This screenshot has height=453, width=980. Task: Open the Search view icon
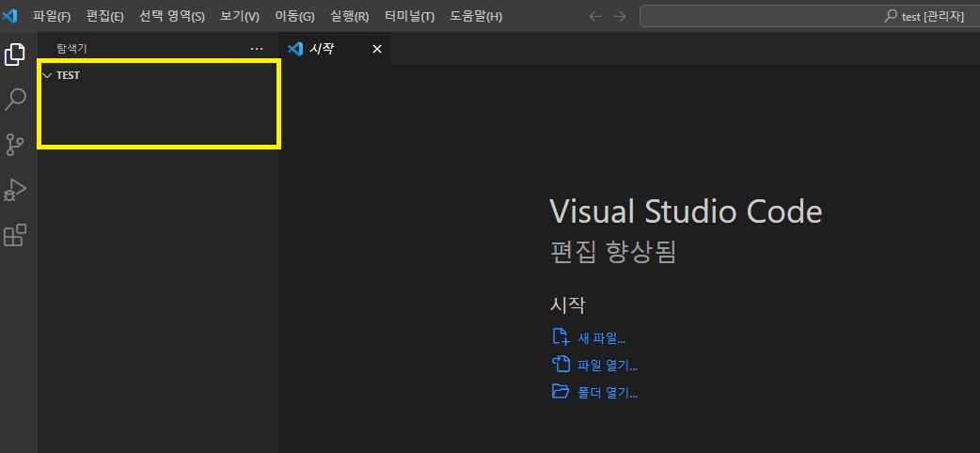click(15, 100)
